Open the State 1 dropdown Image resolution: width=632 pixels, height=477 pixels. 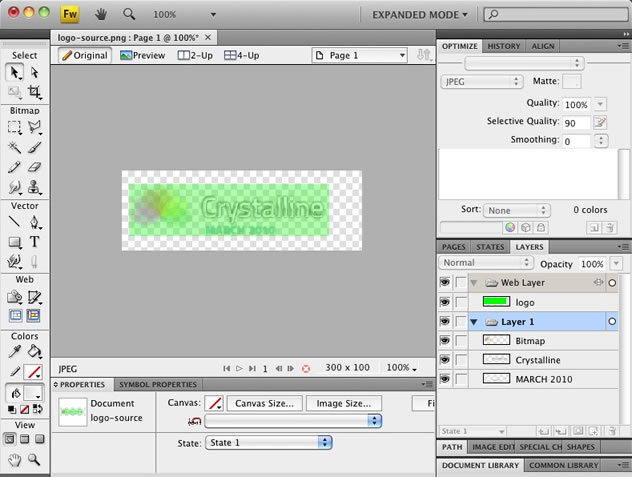268,442
